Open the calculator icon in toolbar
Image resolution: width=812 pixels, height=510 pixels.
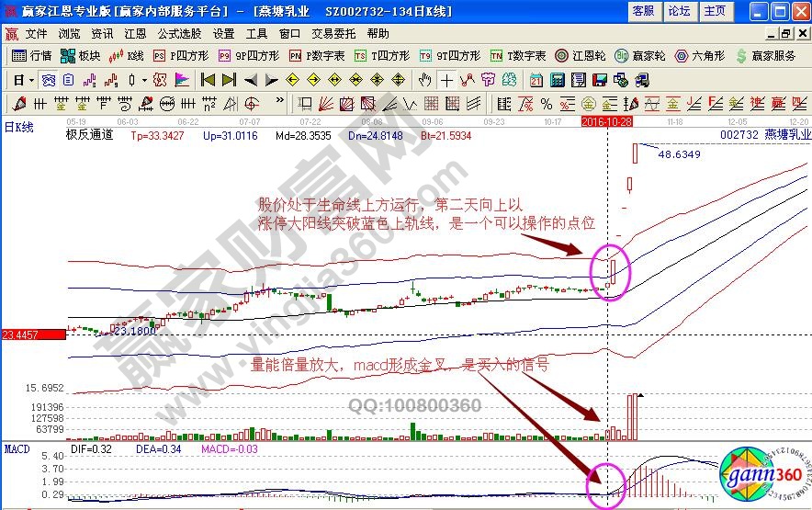click(x=556, y=80)
